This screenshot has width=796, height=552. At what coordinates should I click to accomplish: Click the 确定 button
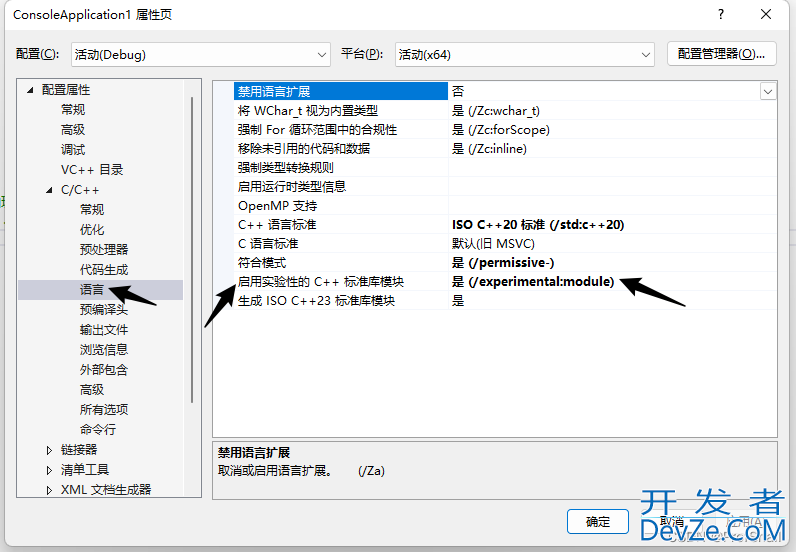tap(598, 522)
